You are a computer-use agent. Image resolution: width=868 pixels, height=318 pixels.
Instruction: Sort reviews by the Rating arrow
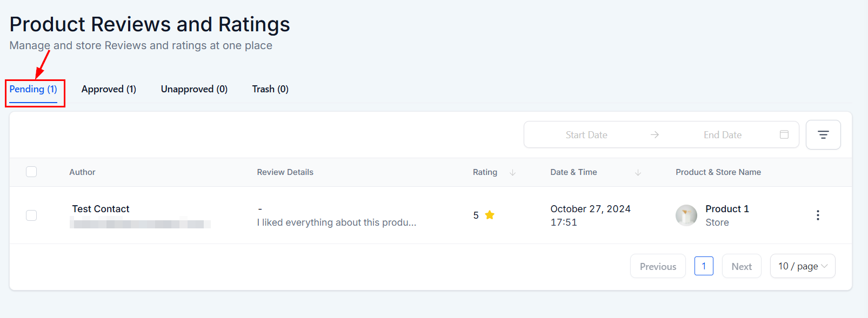pos(512,172)
